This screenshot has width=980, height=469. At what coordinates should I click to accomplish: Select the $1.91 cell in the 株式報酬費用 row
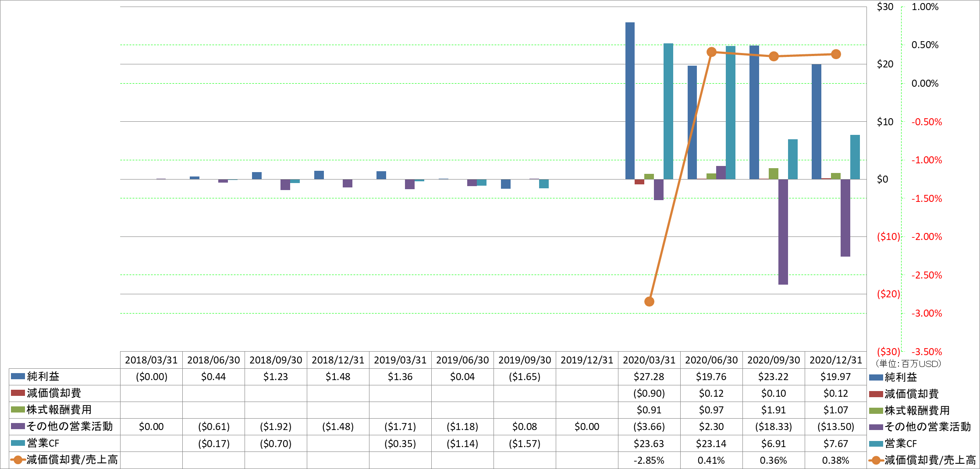pyautogui.click(x=774, y=410)
